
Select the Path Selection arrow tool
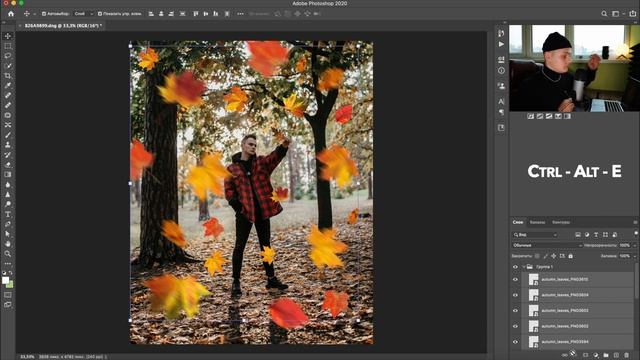[x=8, y=234]
